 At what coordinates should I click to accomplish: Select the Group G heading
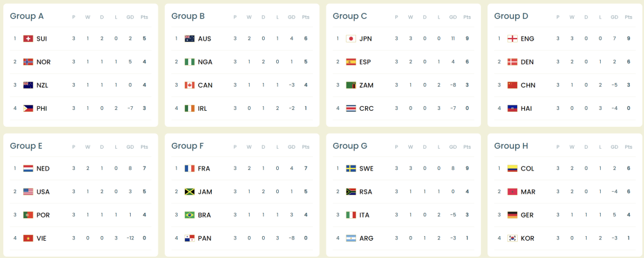(x=350, y=146)
